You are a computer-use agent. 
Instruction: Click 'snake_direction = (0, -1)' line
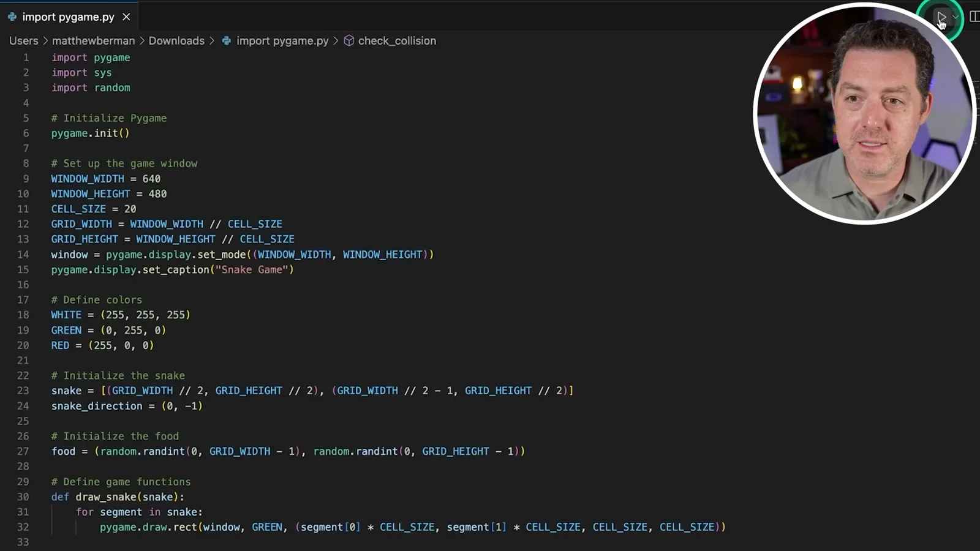[x=127, y=407]
